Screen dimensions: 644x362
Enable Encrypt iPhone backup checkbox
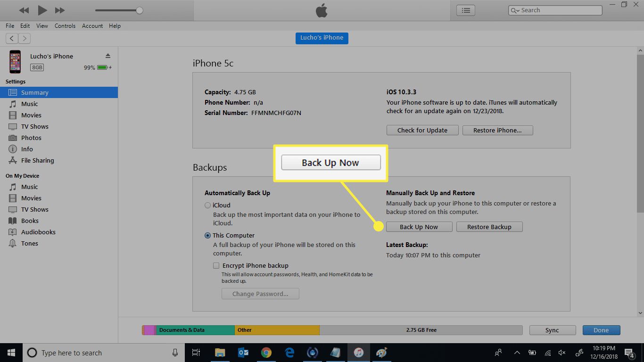point(216,265)
